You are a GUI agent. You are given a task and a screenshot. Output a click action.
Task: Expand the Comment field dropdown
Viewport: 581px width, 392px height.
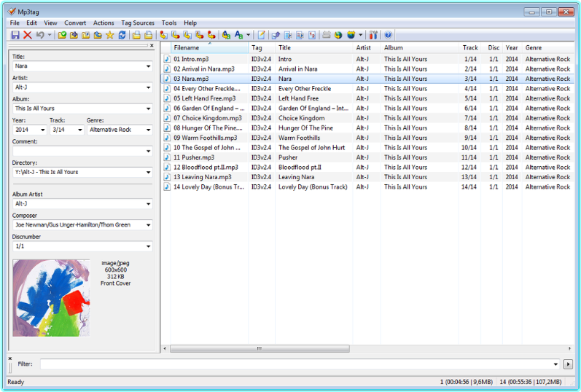(x=148, y=151)
